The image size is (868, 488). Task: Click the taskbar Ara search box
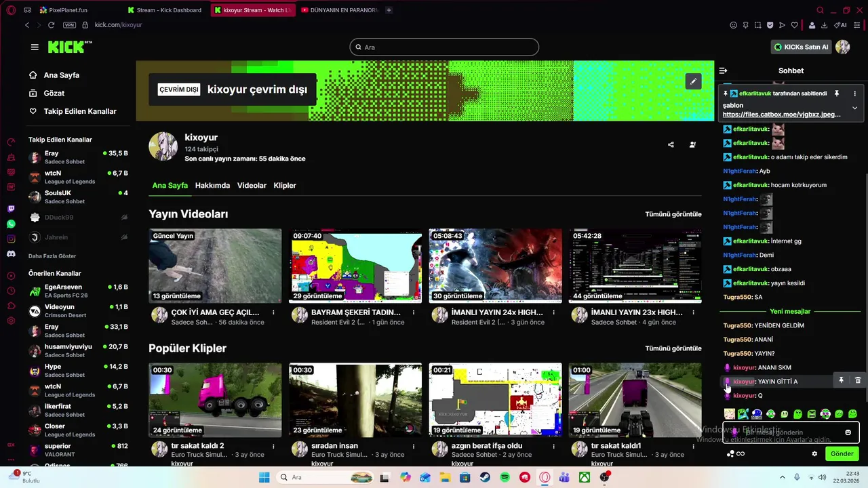coord(325,477)
